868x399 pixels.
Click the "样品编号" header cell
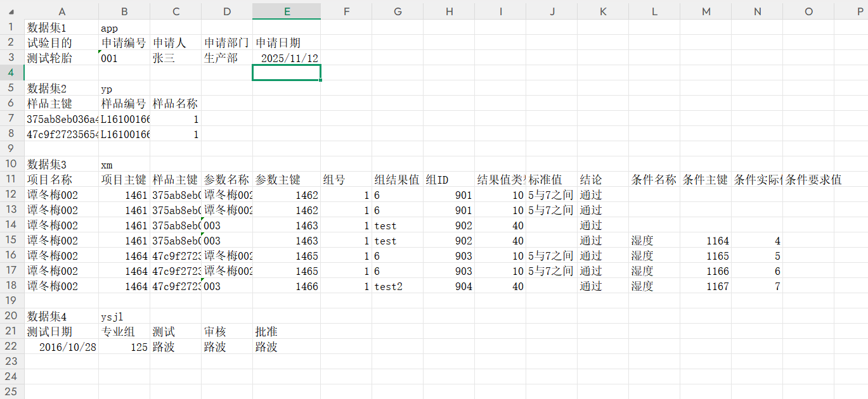(124, 103)
